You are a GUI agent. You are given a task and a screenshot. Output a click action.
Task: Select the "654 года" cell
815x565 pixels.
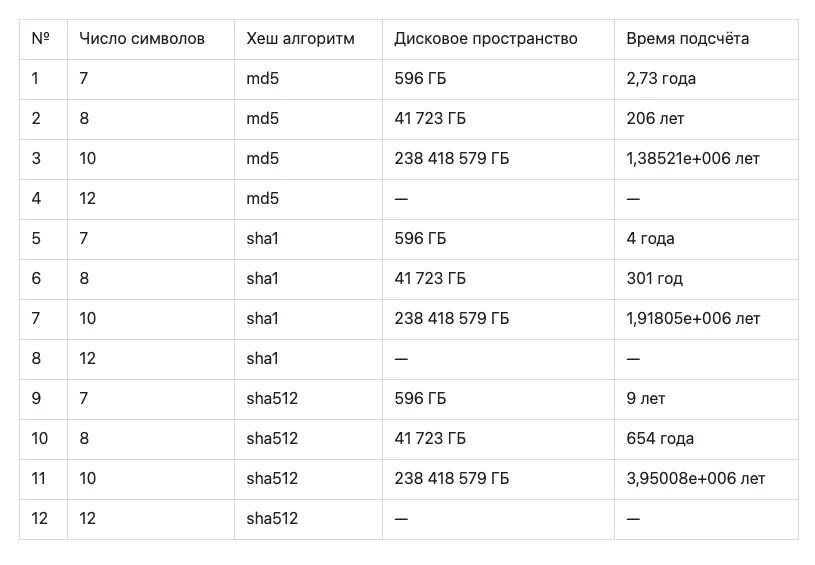pos(660,439)
